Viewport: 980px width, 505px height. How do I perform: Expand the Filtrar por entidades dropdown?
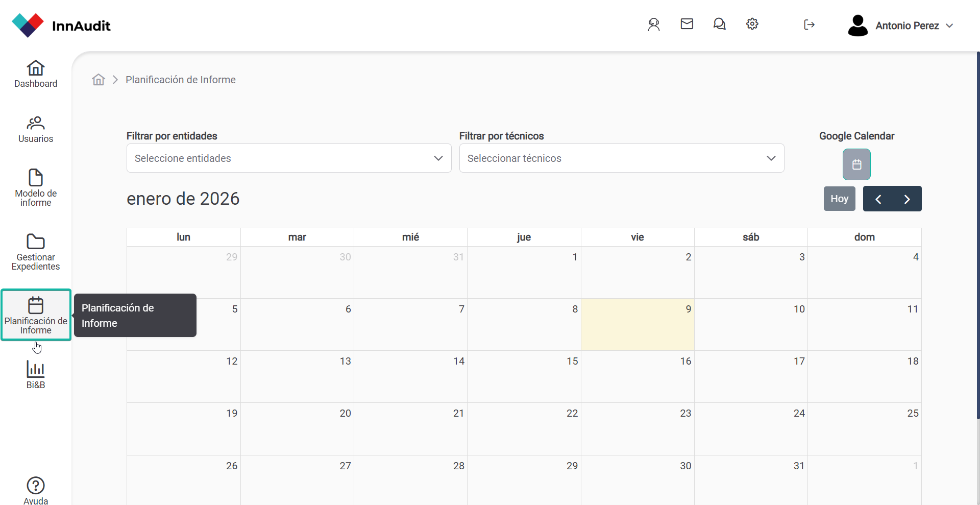coord(288,158)
